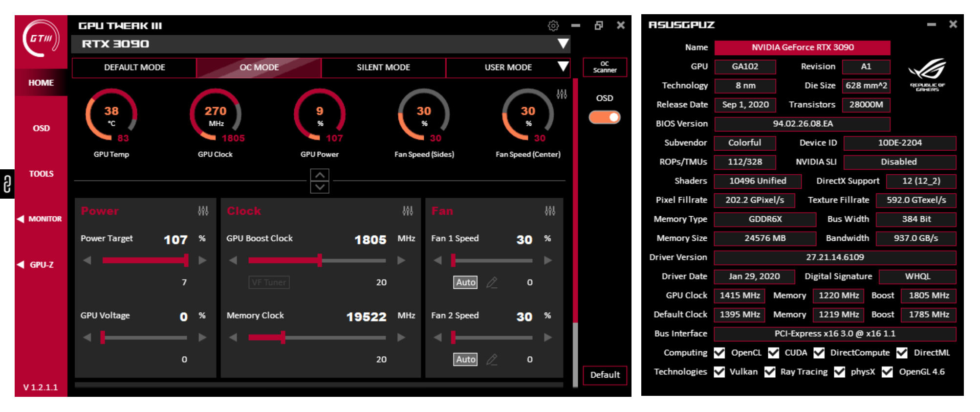Edit the Fan 1 Speed curve pencil icon
The width and height of the screenshot is (980, 412).
click(492, 282)
